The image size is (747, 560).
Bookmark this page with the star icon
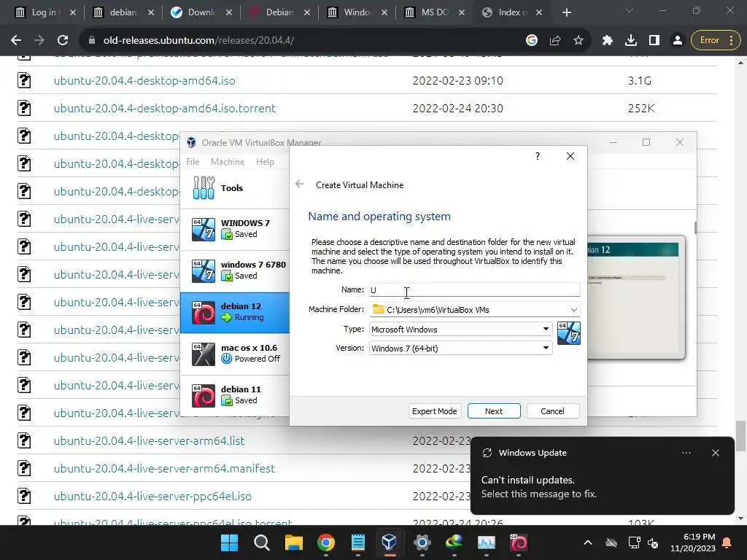(x=578, y=41)
